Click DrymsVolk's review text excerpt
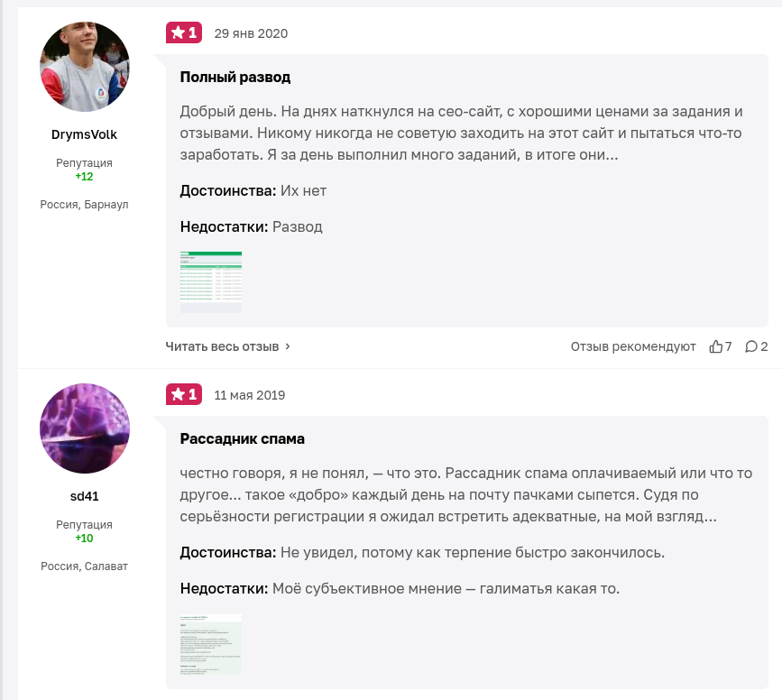Image resolution: width=782 pixels, height=700 pixels. tap(461, 133)
